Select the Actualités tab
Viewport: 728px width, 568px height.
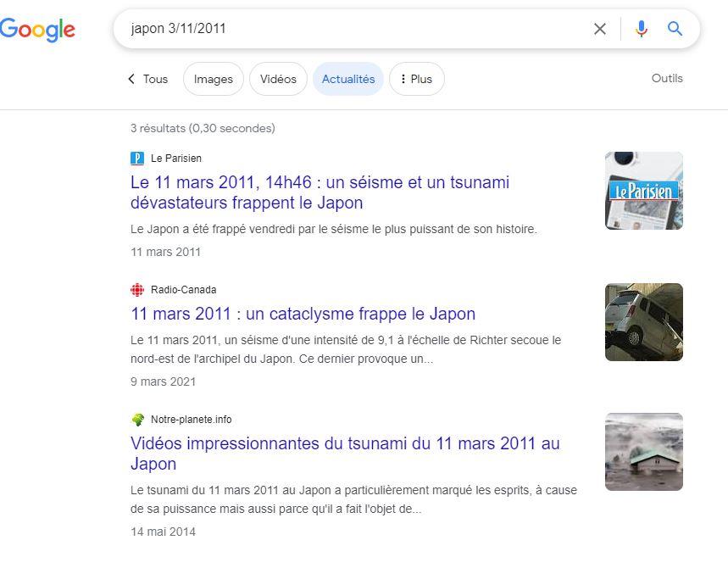pos(348,79)
